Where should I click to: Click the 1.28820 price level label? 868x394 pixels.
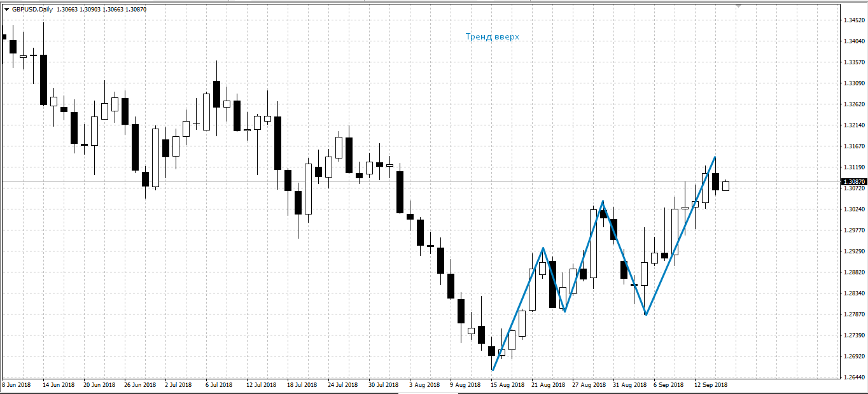tap(854, 272)
